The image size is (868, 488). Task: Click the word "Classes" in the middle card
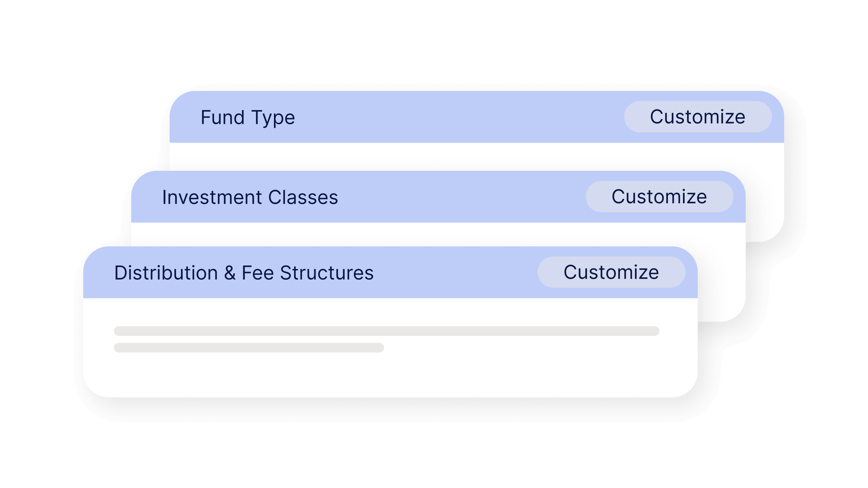point(303,197)
